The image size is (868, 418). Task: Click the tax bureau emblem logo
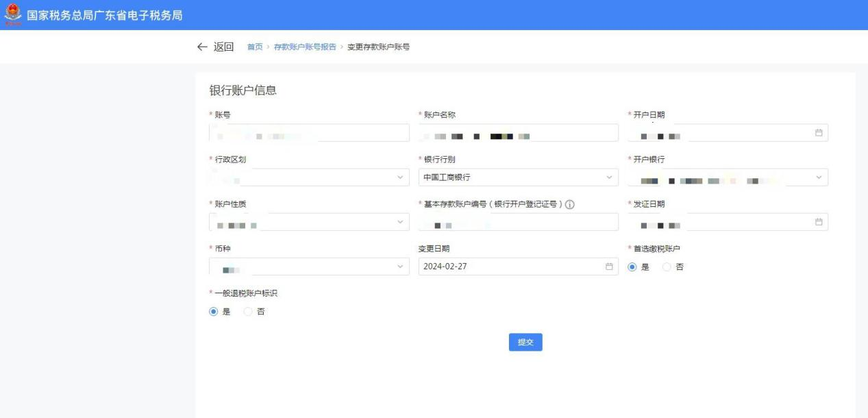point(13,15)
